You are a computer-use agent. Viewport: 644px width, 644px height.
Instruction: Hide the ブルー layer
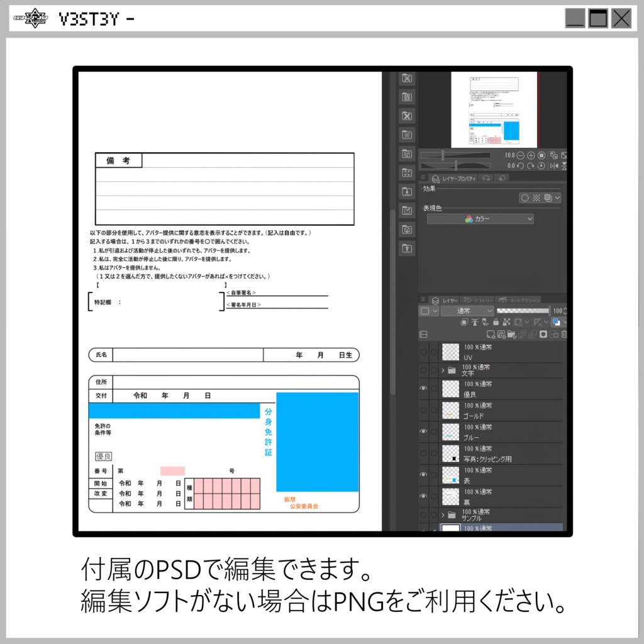(423, 431)
